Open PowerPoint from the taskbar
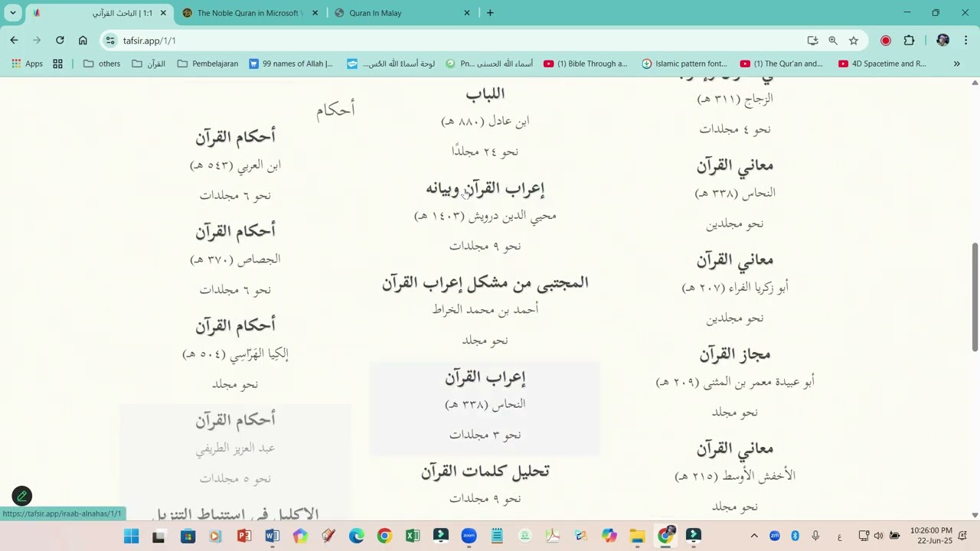This screenshot has height=551, width=980. click(x=244, y=536)
